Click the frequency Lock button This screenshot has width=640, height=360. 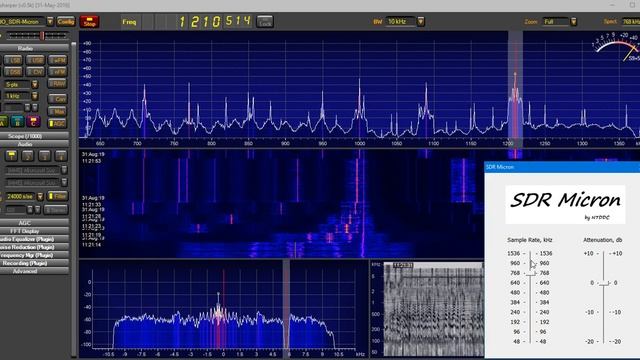pos(265,22)
